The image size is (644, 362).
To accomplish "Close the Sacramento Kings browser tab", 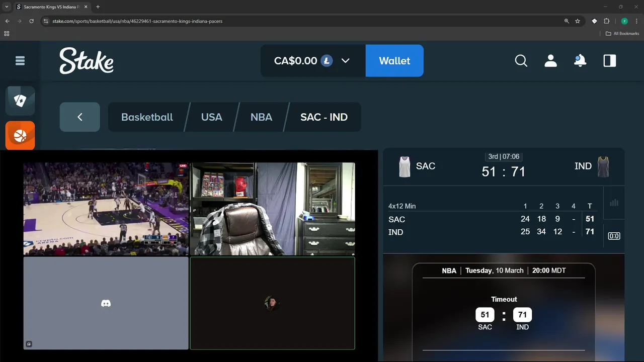I will [x=86, y=7].
